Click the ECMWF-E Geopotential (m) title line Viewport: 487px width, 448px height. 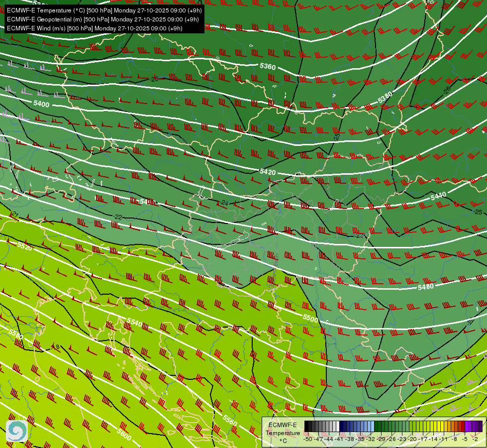coord(103,19)
